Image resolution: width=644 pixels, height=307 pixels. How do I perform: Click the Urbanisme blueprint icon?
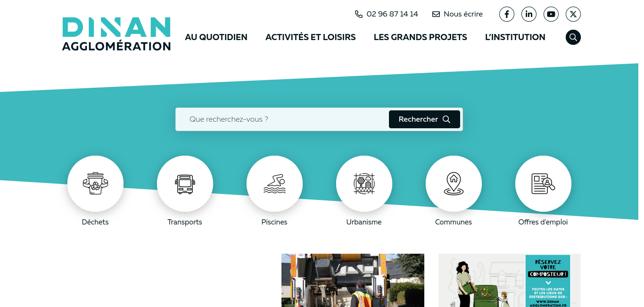(x=364, y=183)
